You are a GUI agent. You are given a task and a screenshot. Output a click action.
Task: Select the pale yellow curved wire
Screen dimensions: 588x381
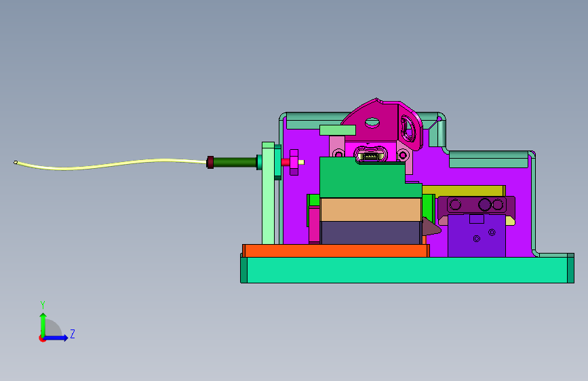(111, 164)
